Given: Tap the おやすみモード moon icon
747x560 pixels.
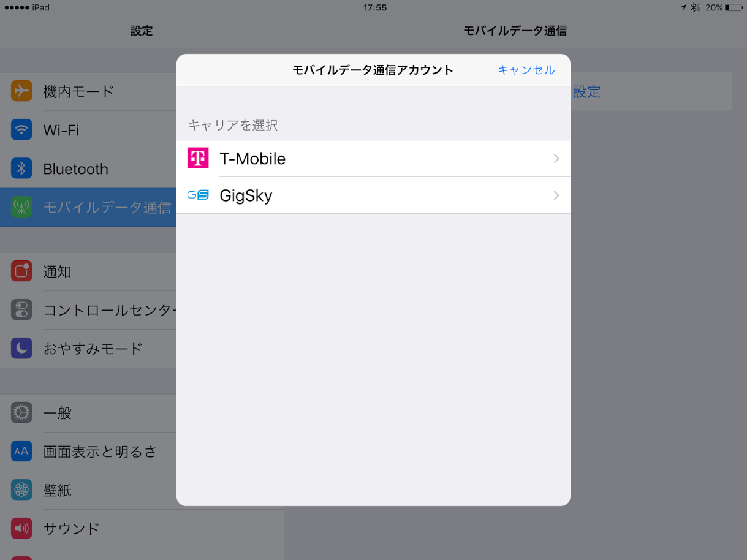Looking at the screenshot, I should tap(21, 349).
